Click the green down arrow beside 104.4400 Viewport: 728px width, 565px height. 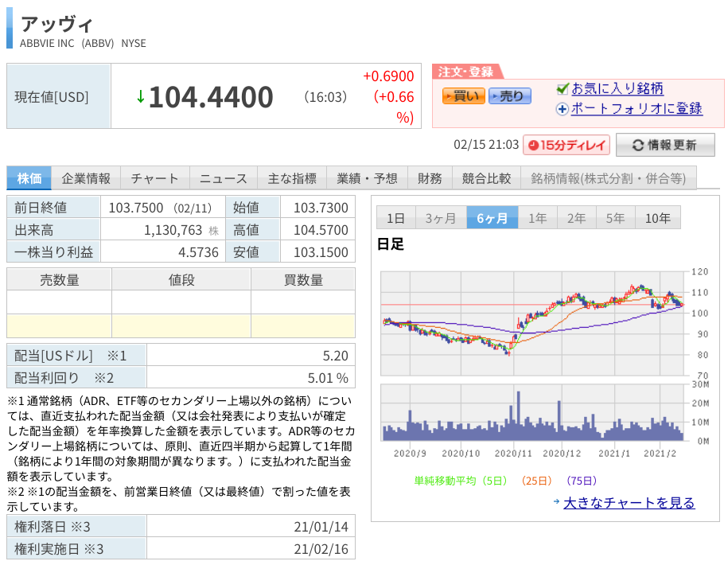coord(140,97)
